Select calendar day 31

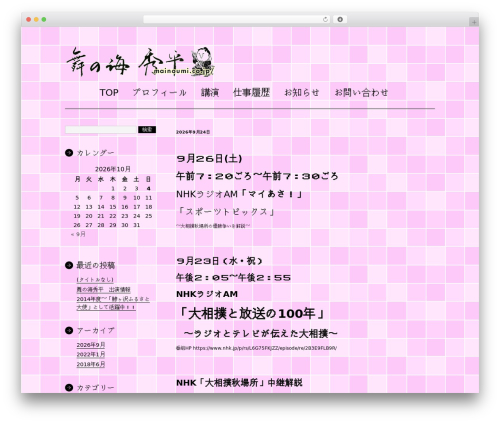[x=137, y=225]
